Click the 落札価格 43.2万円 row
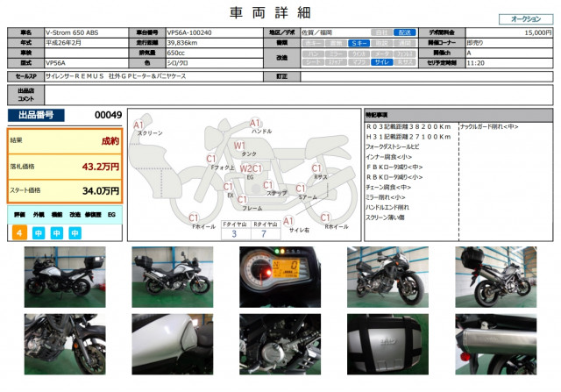Image resolution: width=561 pixels, height=392 pixels. (x=65, y=167)
